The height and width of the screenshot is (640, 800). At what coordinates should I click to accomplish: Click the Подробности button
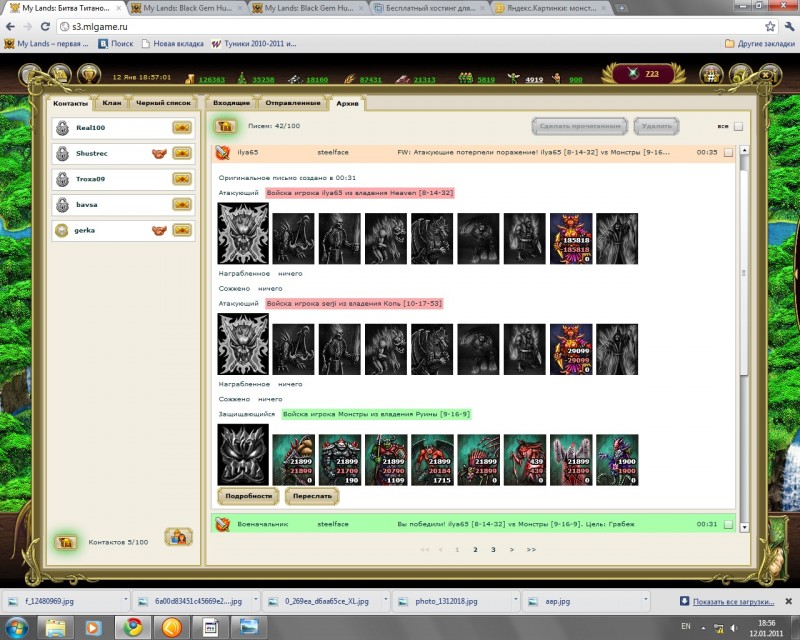tap(248, 496)
